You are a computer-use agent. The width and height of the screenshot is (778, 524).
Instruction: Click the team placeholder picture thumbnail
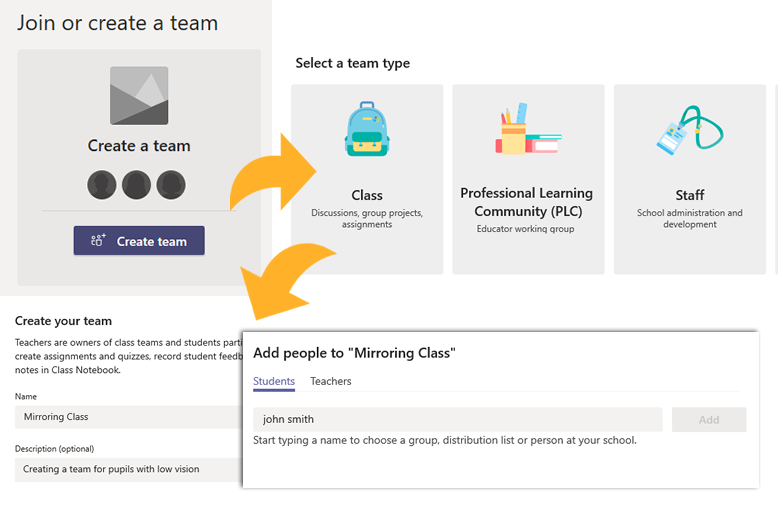tap(139, 96)
